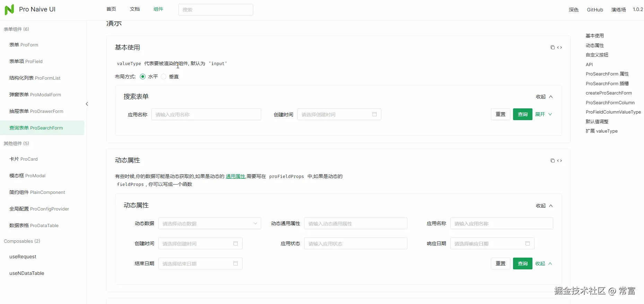Jump to ProSearchForm 属性 anchor
This screenshot has width=644, height=304.
pyautogui.click(x=607, y=74)
